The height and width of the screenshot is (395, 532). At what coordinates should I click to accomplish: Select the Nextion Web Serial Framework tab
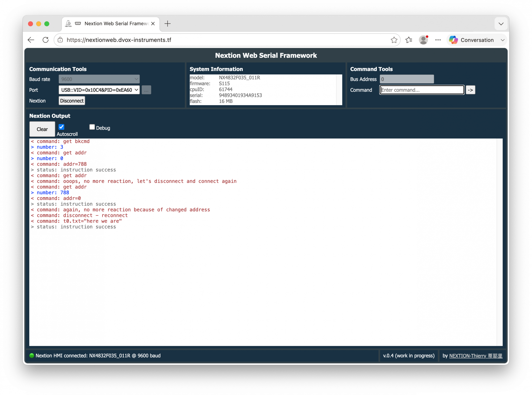pyautogui.click(x=111, y=24)
